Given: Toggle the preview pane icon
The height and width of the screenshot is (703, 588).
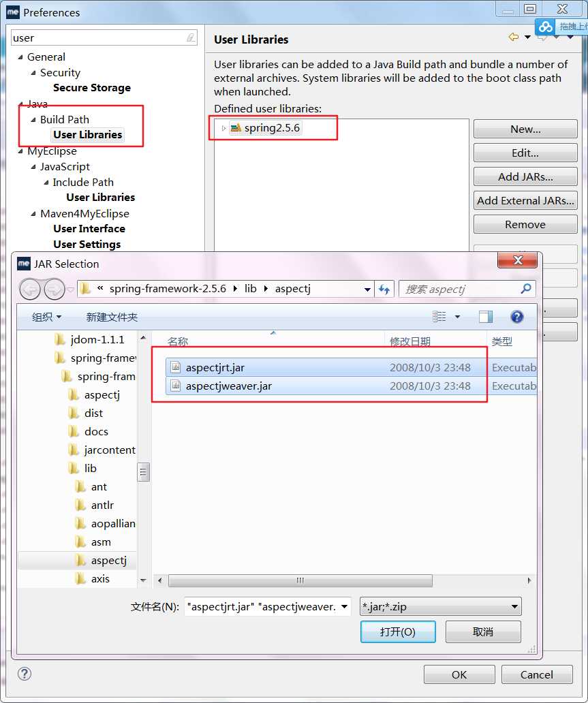Looking at the screenshot, I should point(485,317).
